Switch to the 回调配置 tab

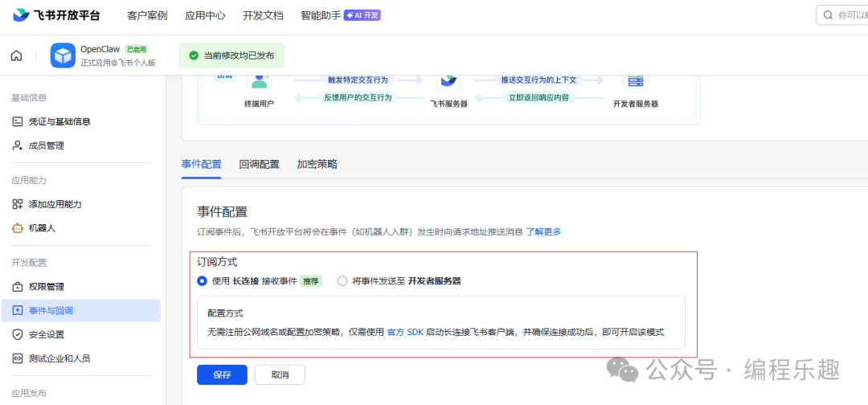pos(259,164)
